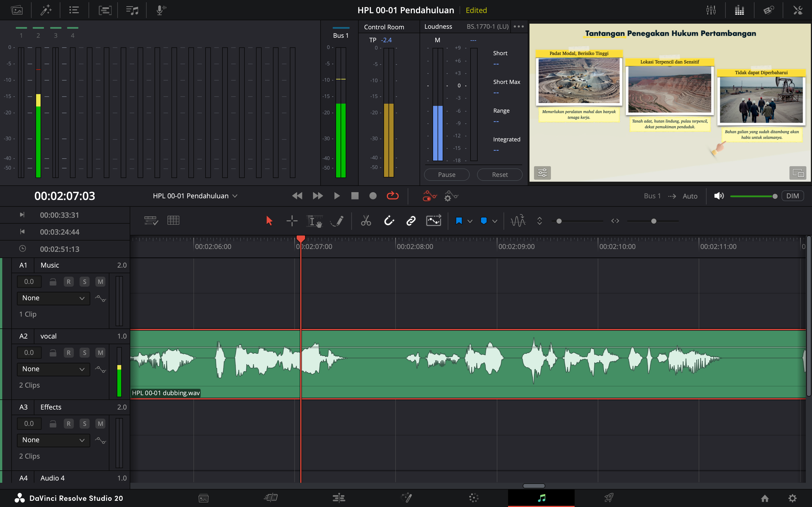
Task: Select the range selection tool
Action: 292,221
